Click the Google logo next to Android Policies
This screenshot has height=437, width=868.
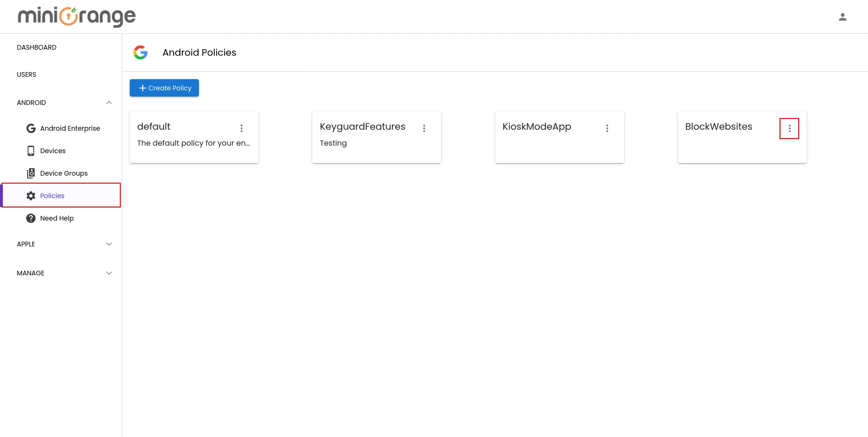click(140, 52)
